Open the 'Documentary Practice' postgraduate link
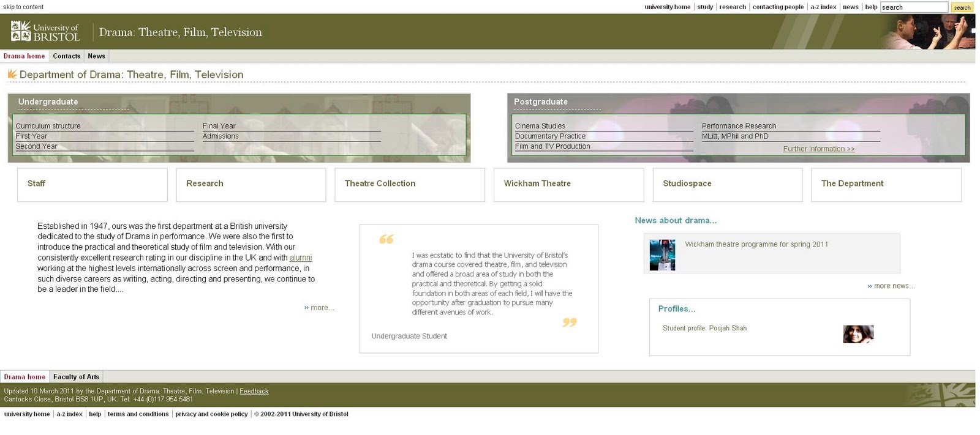980x435 pixels. pyautogui.click(x=550, y=136)
